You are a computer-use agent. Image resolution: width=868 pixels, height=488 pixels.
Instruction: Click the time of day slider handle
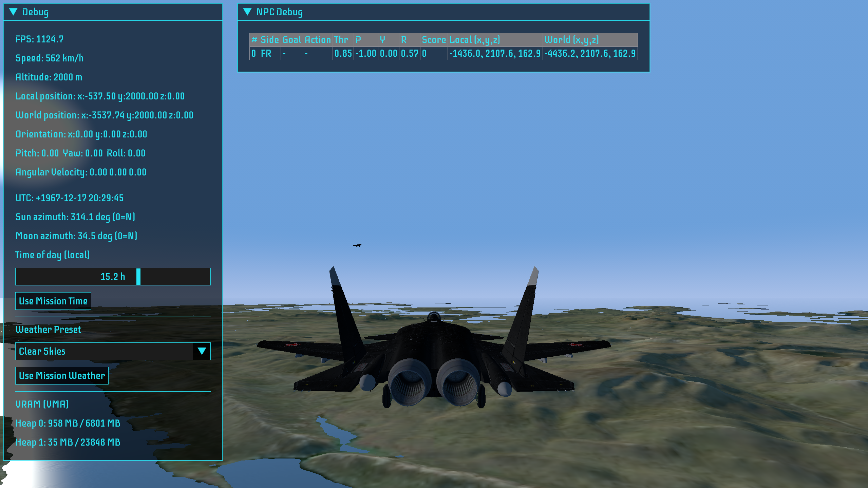coord(138,277)
